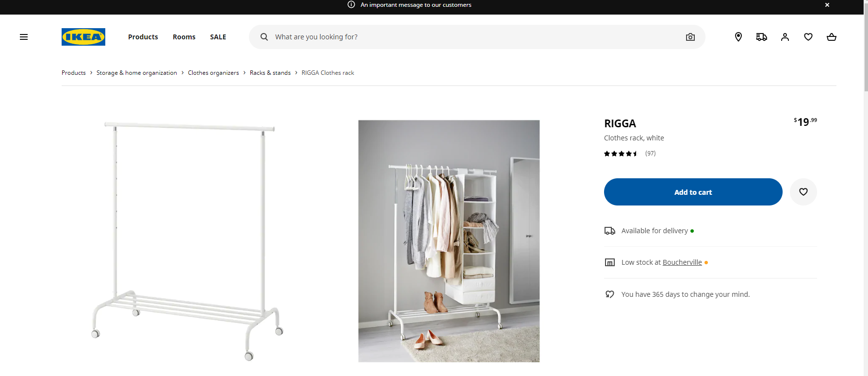Open the shopping basket icon
Screen dimensions: 868x376
click(x=831, y=37)
